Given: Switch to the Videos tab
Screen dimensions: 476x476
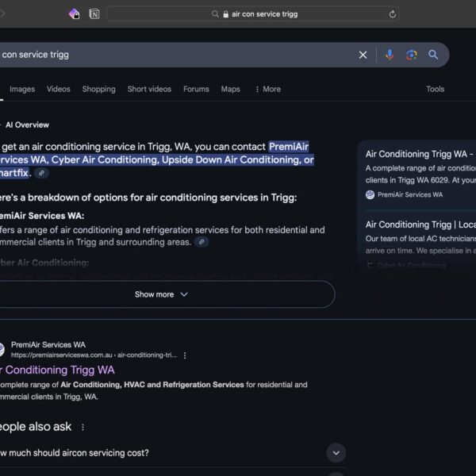Looking at the screenshot, I should click(x=58, y=89).
